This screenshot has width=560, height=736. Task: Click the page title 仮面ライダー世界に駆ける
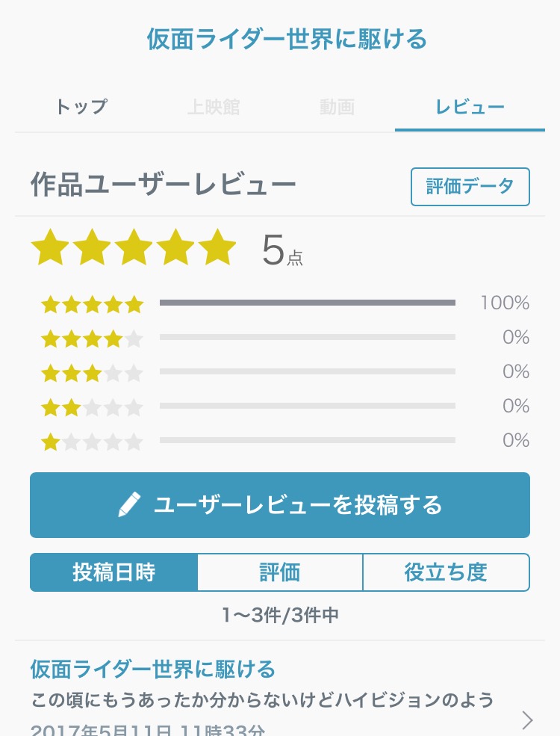[287, 39]
